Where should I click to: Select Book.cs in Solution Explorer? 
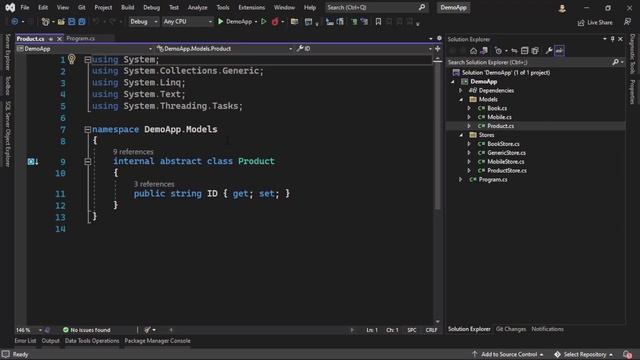[x=497, y=109]
